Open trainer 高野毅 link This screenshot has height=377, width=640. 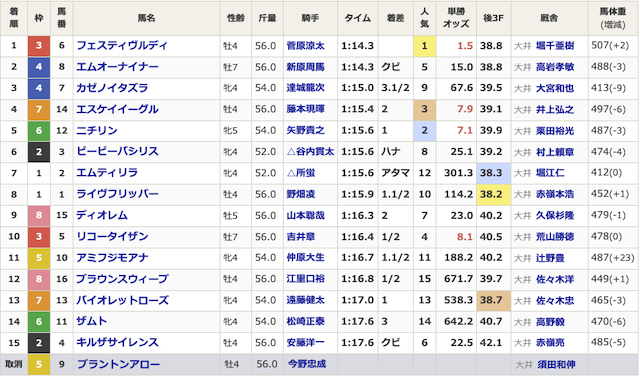pos(550,322)
